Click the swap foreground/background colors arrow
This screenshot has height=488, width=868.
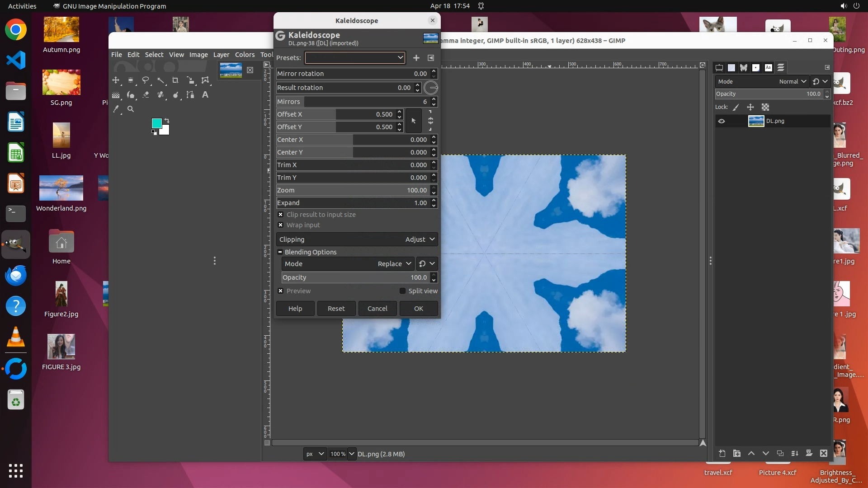click(x=167, y=120)
